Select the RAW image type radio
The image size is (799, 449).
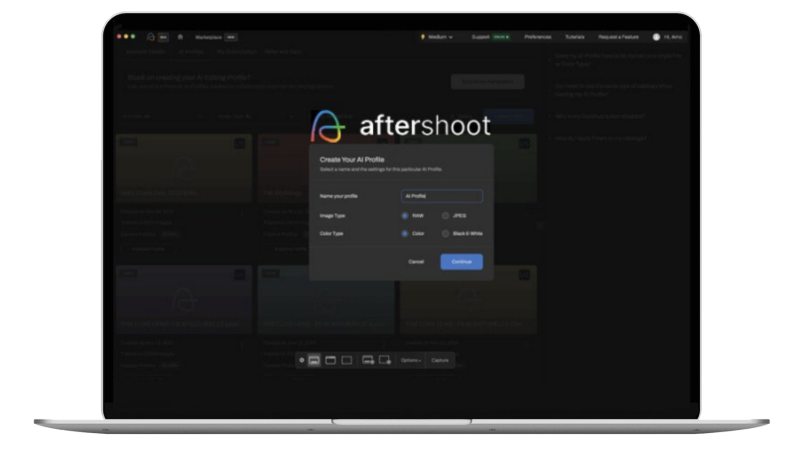point(405,216)
